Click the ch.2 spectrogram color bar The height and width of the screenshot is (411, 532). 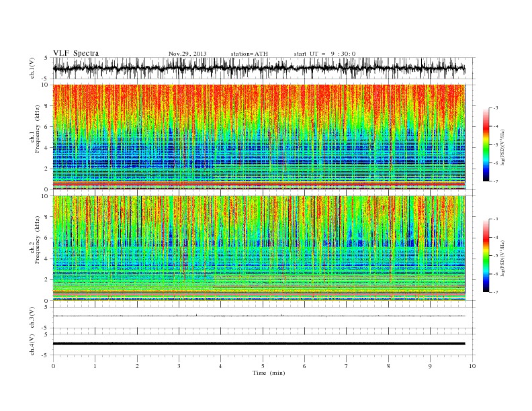[x=486, y=256]
